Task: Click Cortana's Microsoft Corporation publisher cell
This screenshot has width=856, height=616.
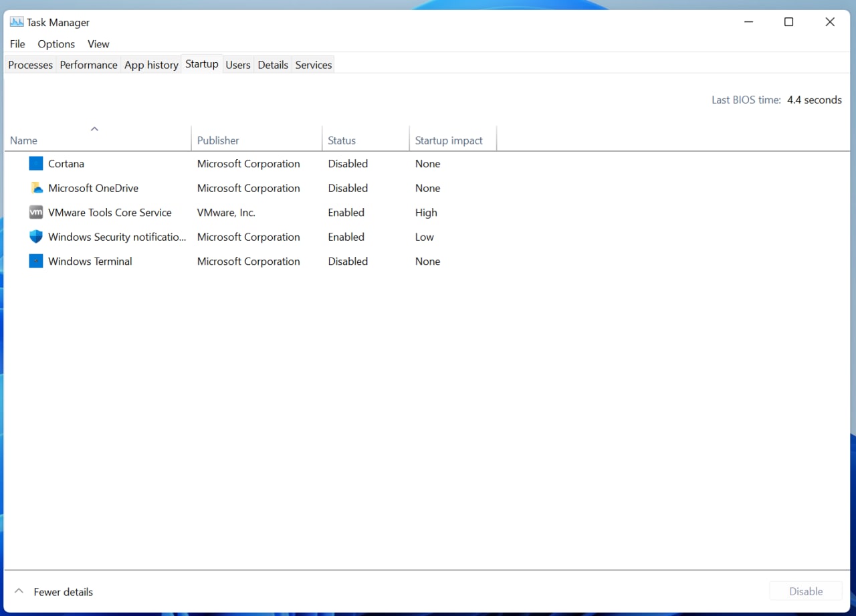Action: click(248, 164)
